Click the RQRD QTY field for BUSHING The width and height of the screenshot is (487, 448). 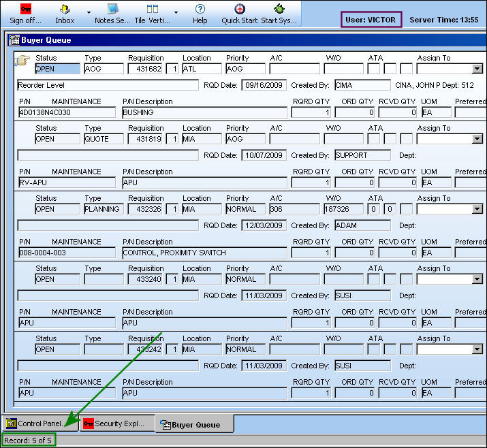click(311, 112)
